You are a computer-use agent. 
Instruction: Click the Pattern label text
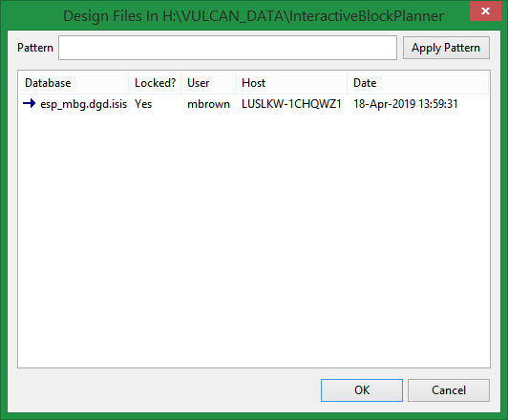35,48
